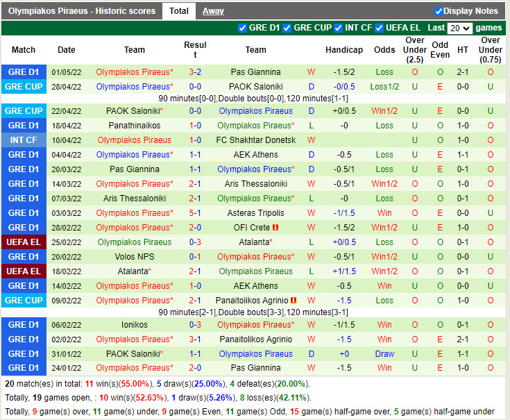Click the red card icon next to Panaitolikos Agrinio

(294, 301)
